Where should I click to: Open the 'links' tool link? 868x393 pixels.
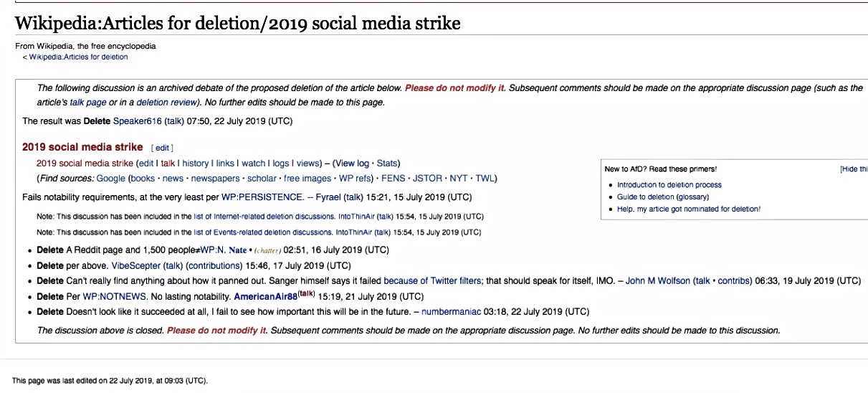tap(225, 164)
